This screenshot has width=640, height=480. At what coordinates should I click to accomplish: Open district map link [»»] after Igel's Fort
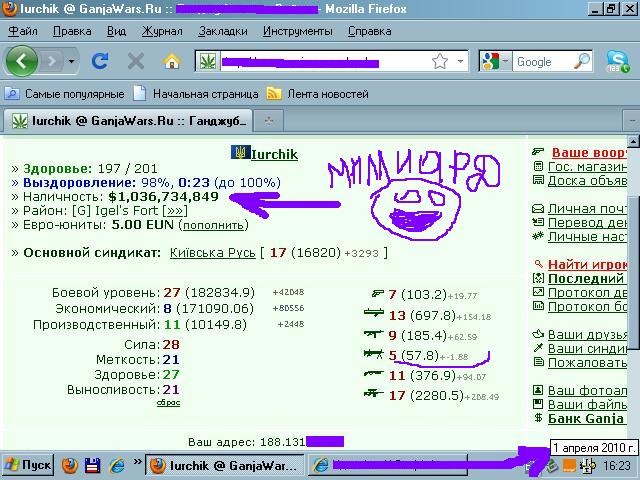click(x=175, y=211)
